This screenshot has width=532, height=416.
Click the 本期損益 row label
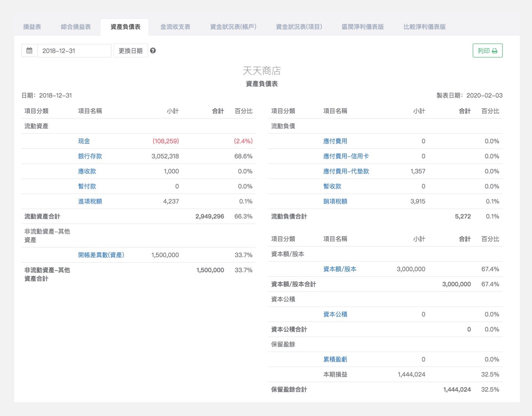click(335, 375)
